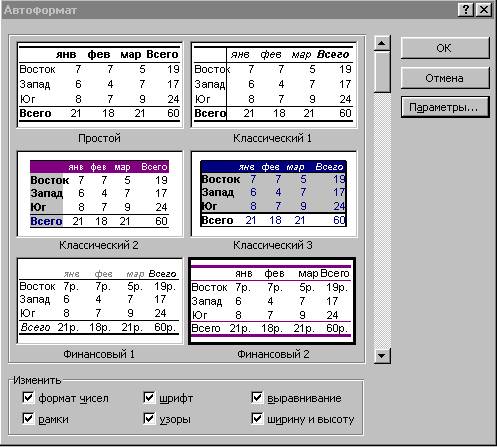
Task: Uncheck the ширину и высоту checkbox
Action: (257, 418)
